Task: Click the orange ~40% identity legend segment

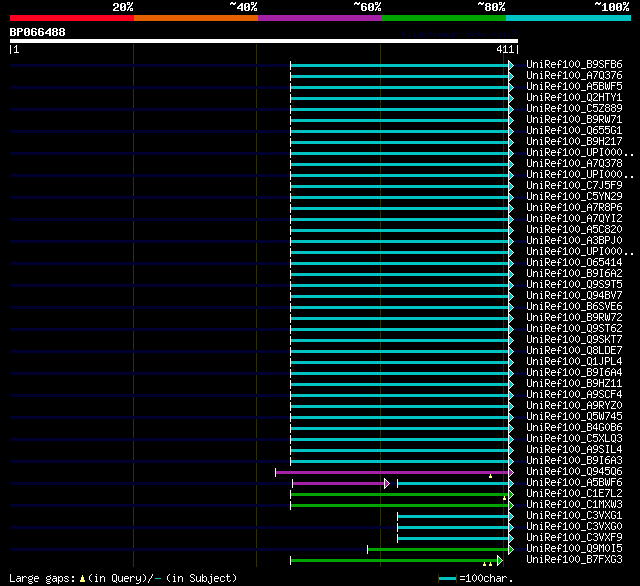Action: coord(196,18)
